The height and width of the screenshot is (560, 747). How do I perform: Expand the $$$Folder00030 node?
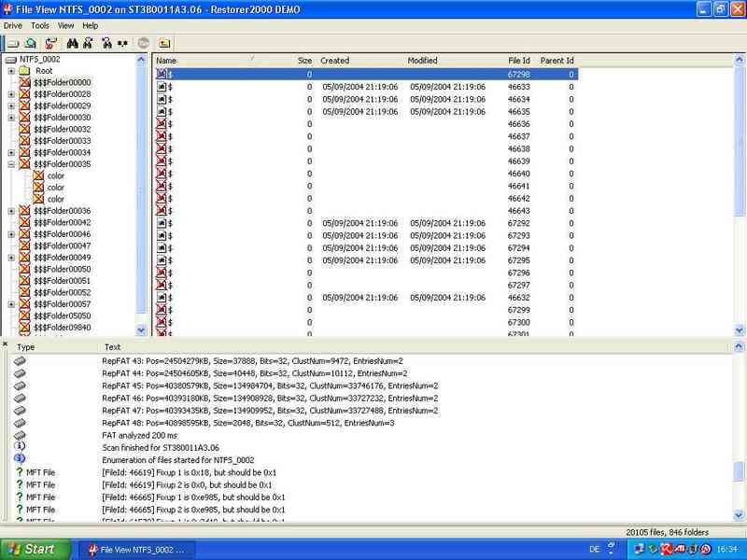11,118
